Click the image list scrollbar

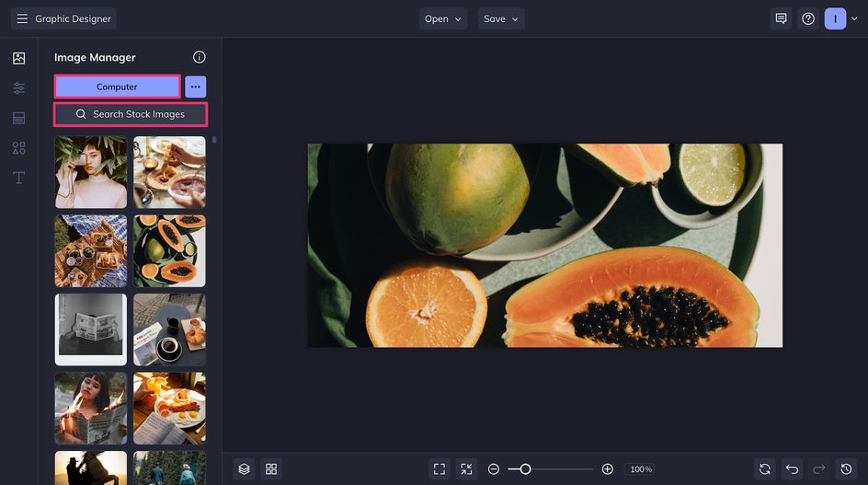coord(214,140)
